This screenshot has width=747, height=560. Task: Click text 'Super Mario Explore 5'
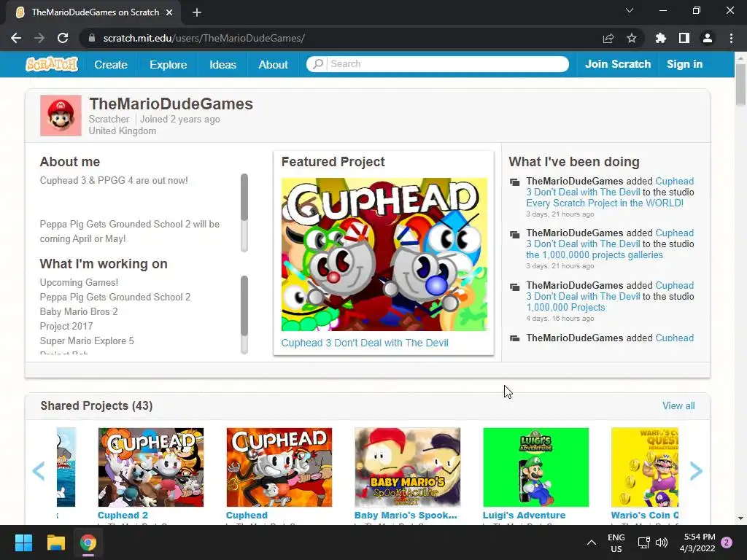tap(87, 341)
